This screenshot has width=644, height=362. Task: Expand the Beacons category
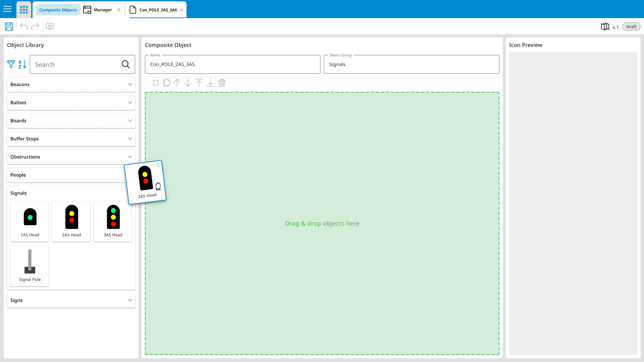(x=71, y=84)
